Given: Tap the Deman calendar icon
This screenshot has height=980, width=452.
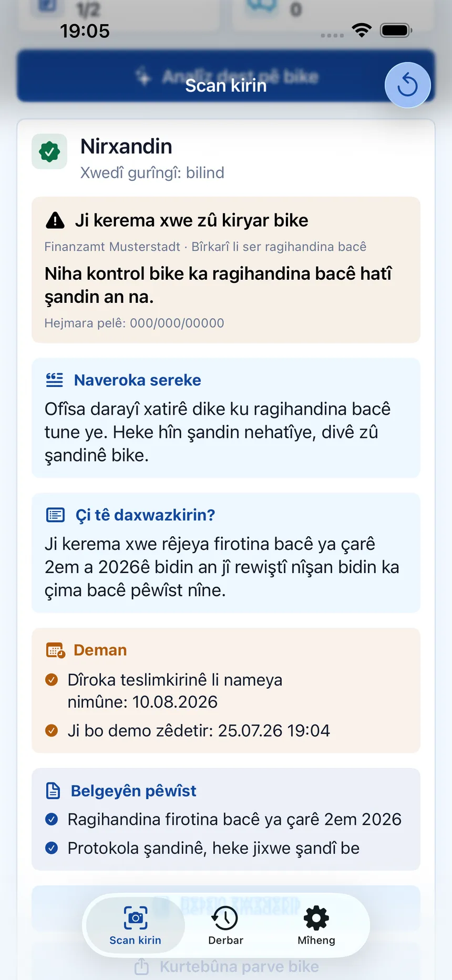Looking at the screenshot, I should [56, 650].
